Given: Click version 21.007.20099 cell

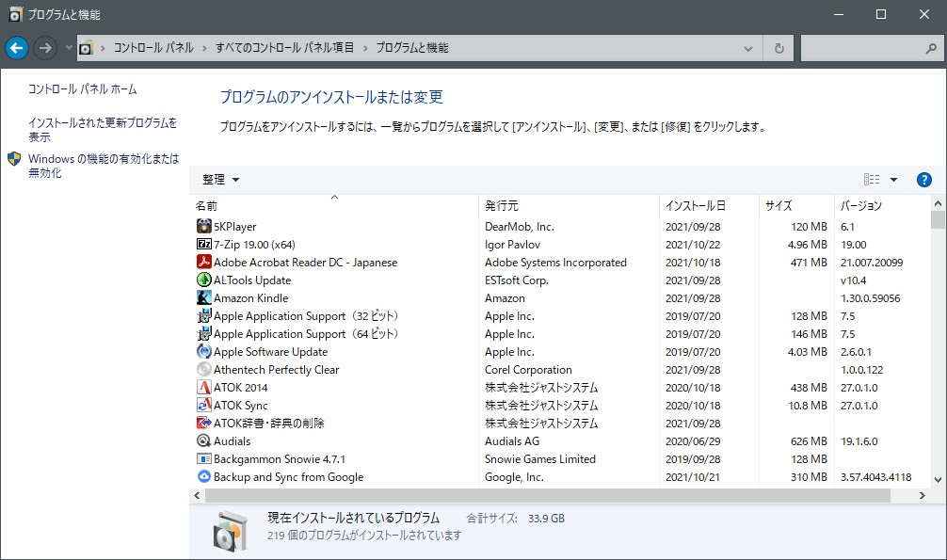Looking at the screenshot, I should click(x=872, y=263).
